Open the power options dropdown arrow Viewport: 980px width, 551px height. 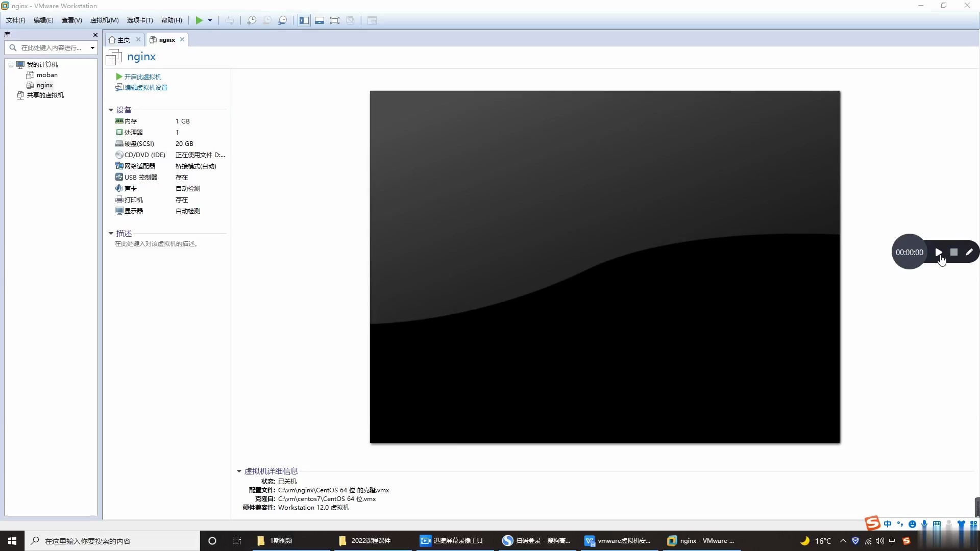210,20
